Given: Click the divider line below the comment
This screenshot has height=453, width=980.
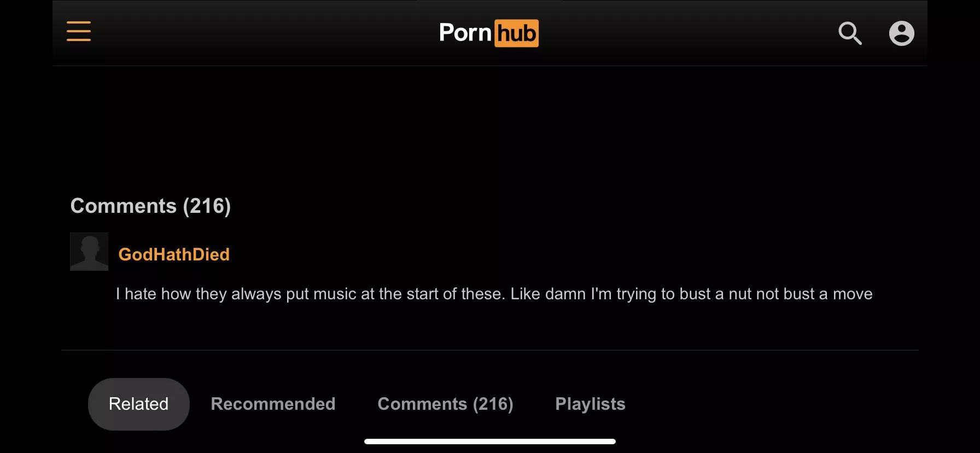Looking at the screenshot, I should [490, 350].
